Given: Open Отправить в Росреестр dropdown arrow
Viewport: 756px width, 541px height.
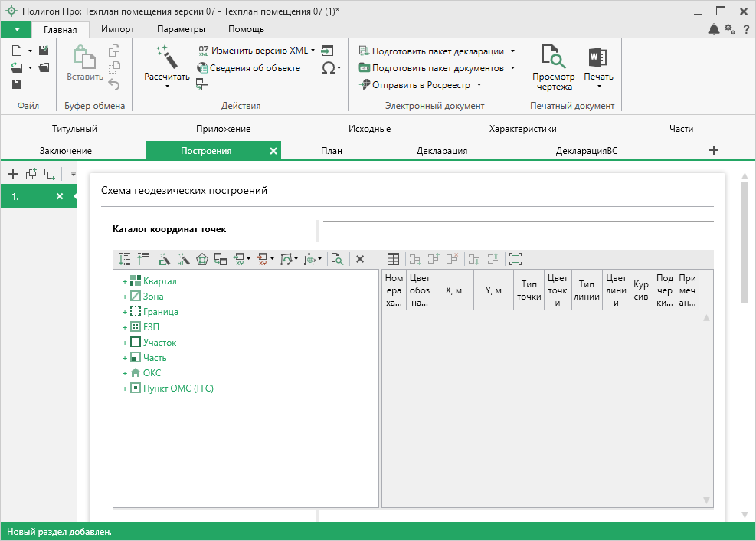Looking at the screenshot, I should click(479, 85).
